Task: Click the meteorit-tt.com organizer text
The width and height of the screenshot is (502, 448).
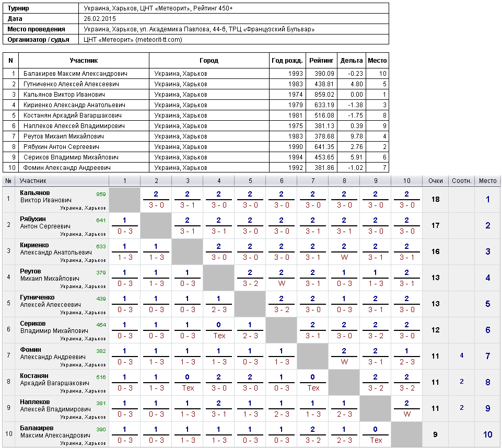Action: point(159,40)
